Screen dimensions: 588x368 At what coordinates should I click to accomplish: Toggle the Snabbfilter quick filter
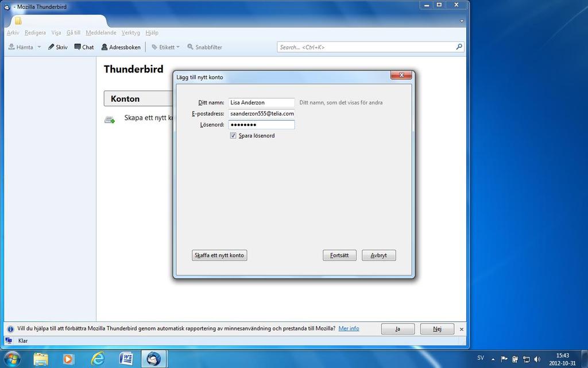[x=204, y=47]
